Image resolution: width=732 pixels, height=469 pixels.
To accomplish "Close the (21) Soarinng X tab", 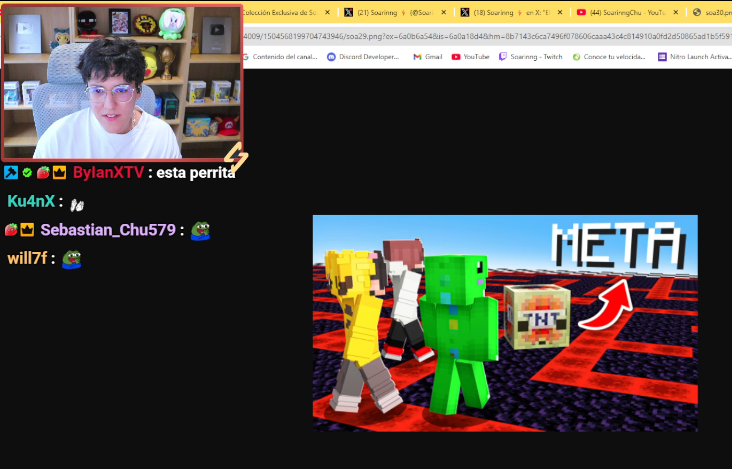I will pos(443,13).
